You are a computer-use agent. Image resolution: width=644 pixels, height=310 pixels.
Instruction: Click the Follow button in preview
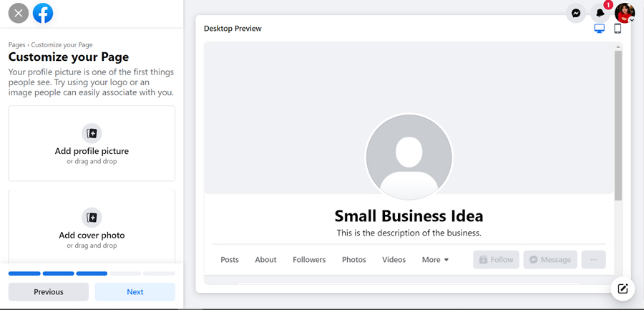496,259
